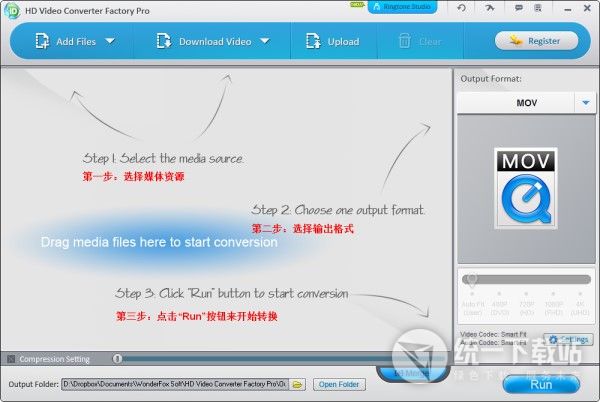Viewport: 600px width, 402px height.
Task: Browse output folder with yellow folder icon
Action: 297,384
